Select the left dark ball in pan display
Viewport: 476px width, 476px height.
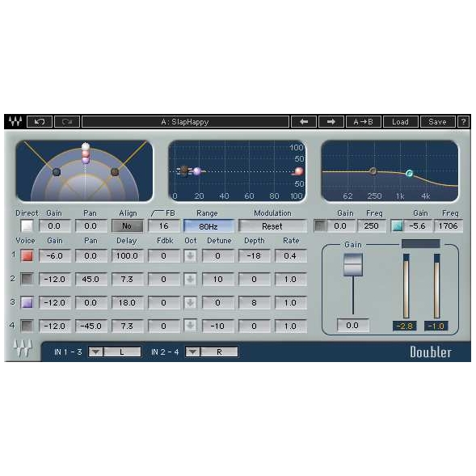pyautogui.click(x=57, y=172)
